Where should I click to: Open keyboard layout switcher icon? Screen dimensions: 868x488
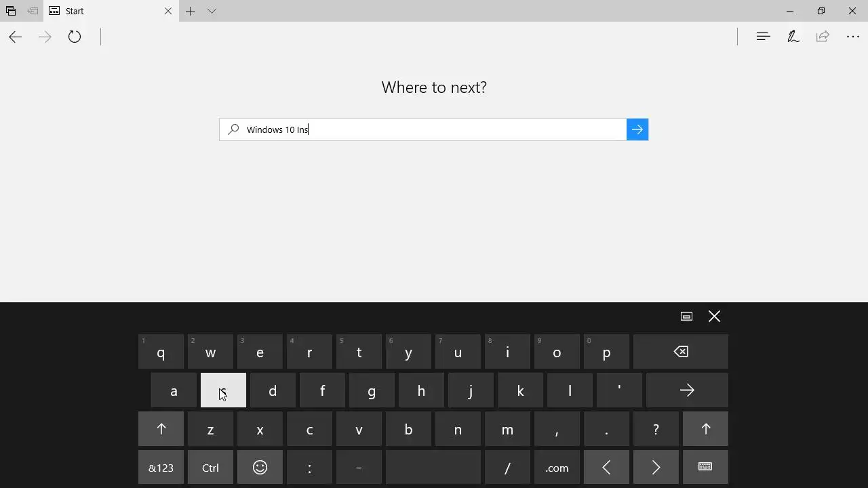pos(706,468)
